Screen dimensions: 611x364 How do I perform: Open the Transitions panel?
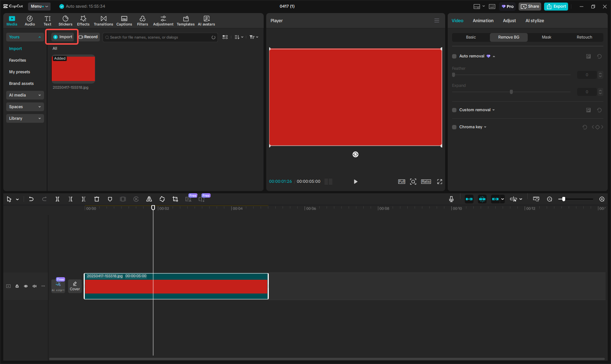tap(103, 20)
